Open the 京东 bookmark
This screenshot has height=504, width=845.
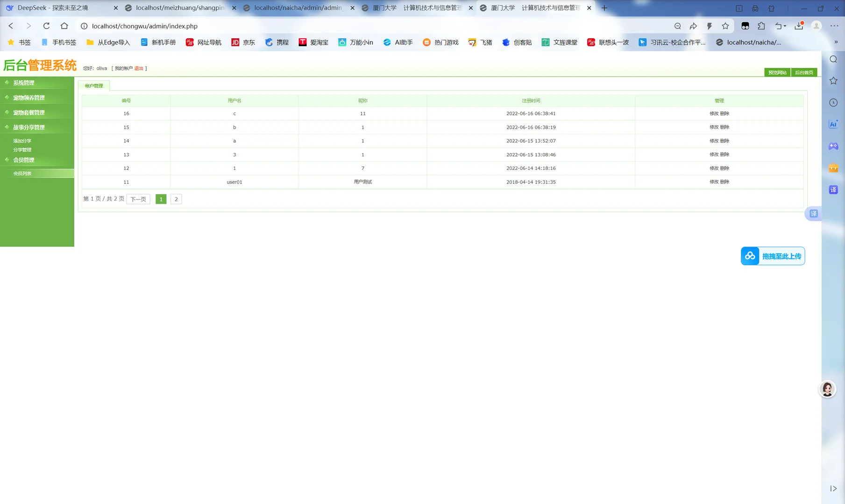pos(243,42)
